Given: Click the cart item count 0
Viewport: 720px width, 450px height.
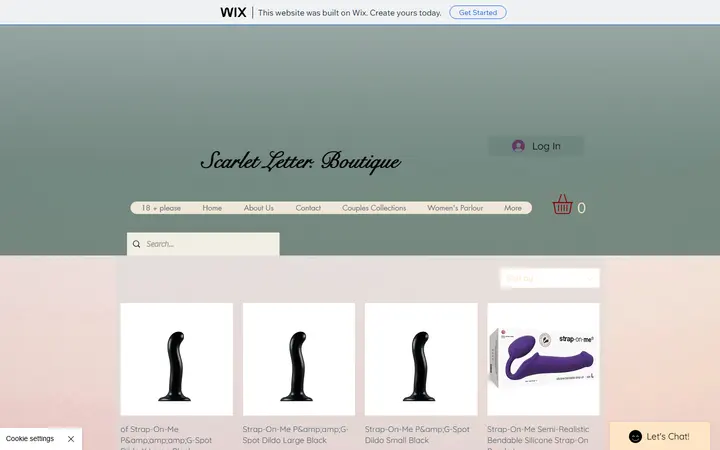Looking at the screenshot, I should (x=581, y=208).
